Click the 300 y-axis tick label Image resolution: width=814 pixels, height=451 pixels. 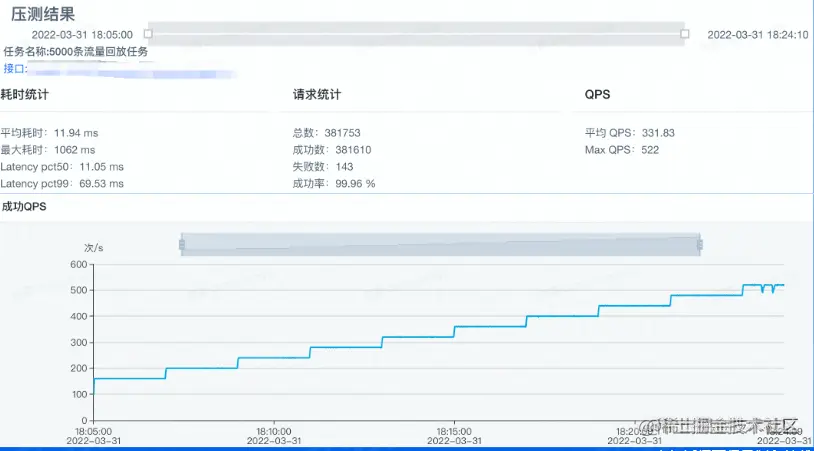(x=78, y=343)
